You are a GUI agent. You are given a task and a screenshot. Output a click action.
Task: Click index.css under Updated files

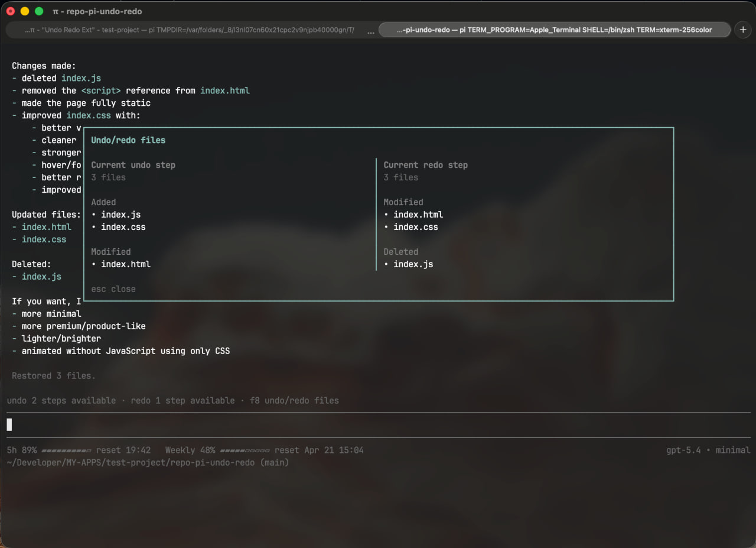[44, 239]
